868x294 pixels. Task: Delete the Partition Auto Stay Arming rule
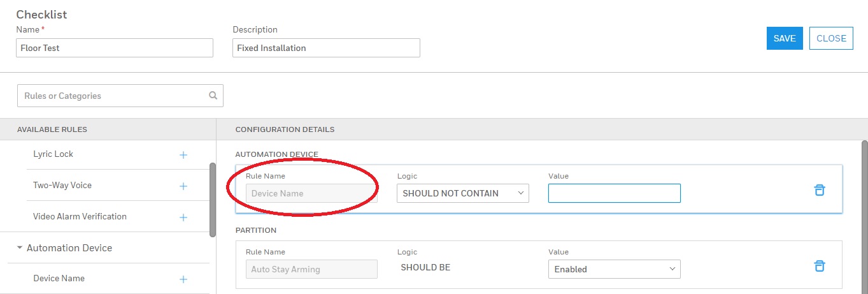point(820,266)
